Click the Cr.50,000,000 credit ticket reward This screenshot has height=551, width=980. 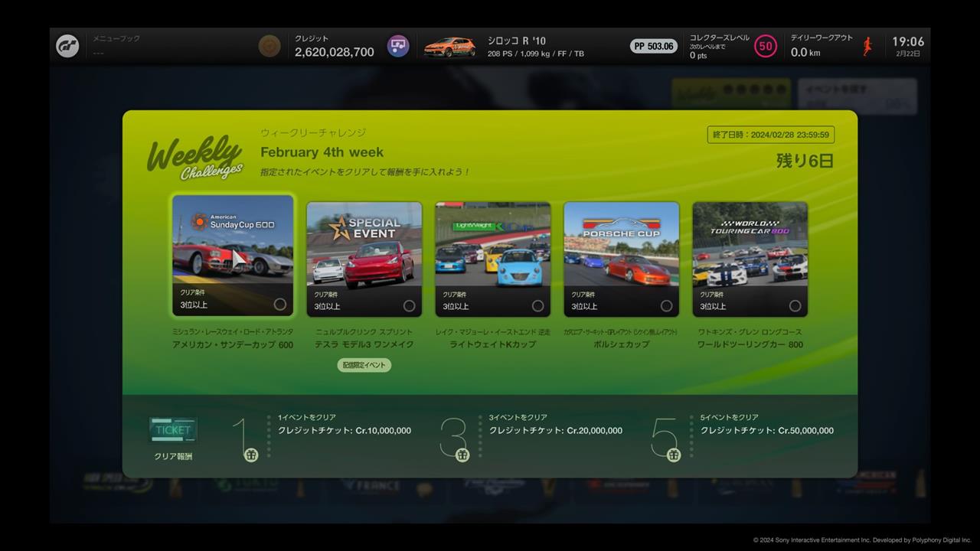[x=767, y=431]
